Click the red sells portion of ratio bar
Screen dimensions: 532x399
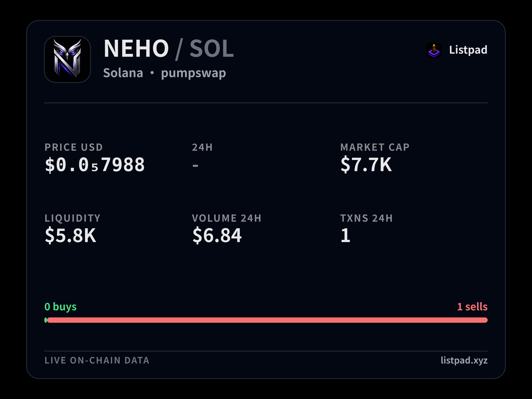click(x=267, y=320)
